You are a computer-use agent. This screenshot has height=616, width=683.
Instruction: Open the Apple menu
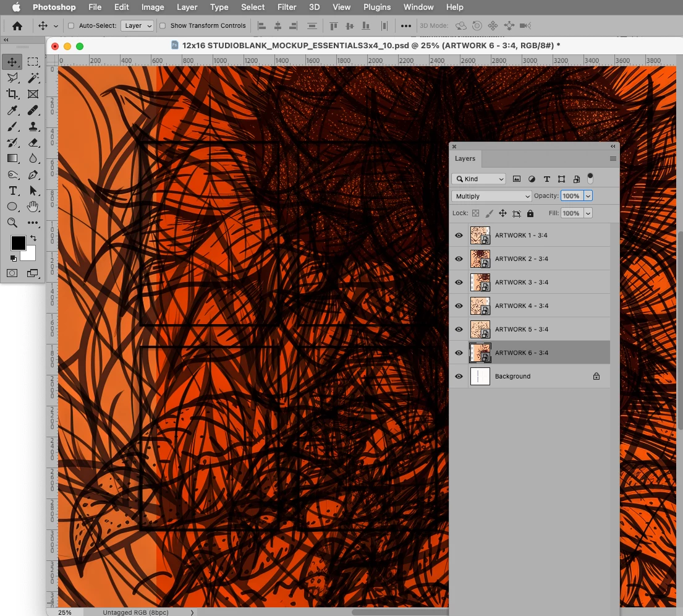coord(16,7)
